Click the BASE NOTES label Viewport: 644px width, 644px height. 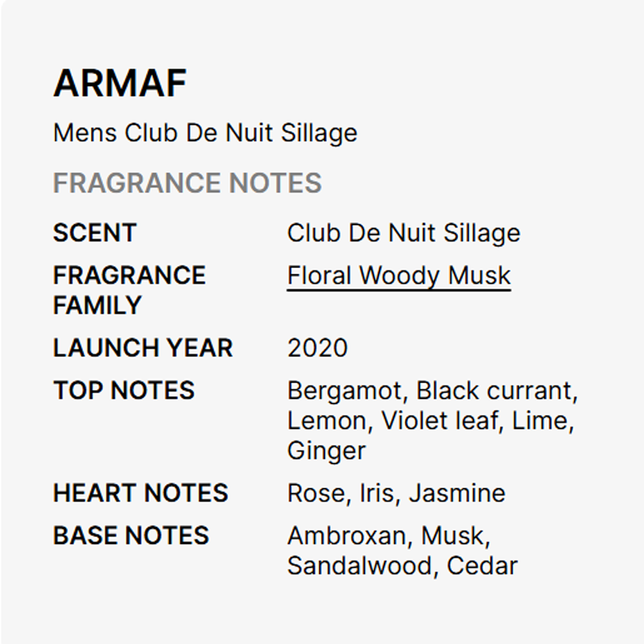pos(130,535)
